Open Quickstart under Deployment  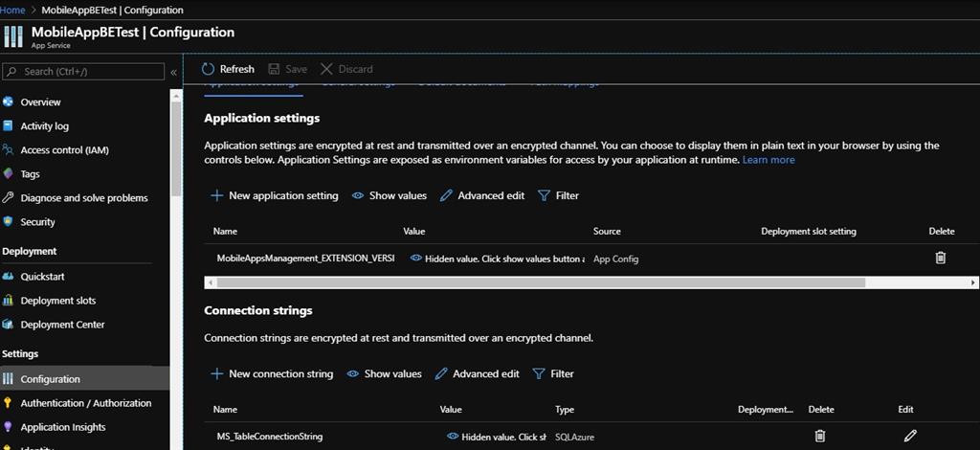(42, 277)
